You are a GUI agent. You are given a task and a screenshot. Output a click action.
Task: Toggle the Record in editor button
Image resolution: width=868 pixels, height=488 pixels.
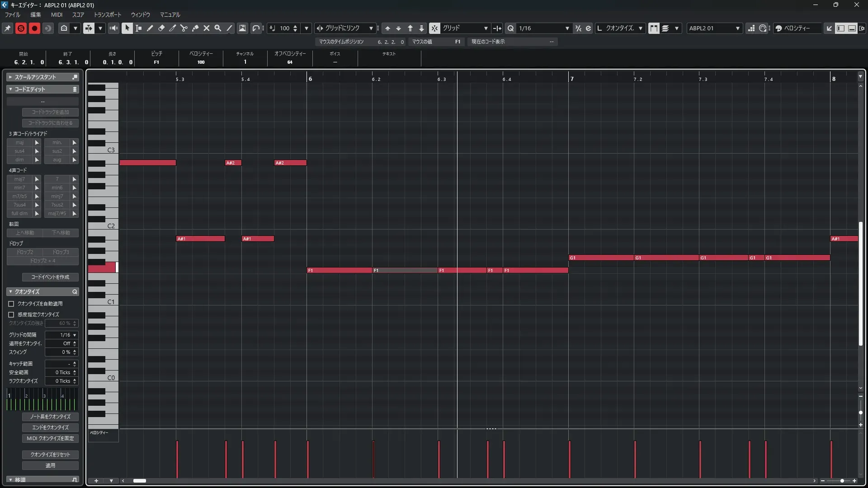click(x=34, y=28)
